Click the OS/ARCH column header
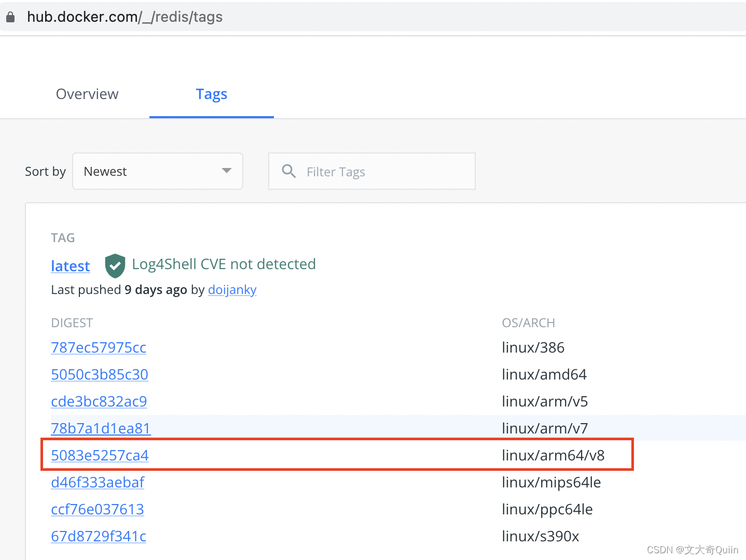This screenshot has width=746, height=560. pos(528,323)
